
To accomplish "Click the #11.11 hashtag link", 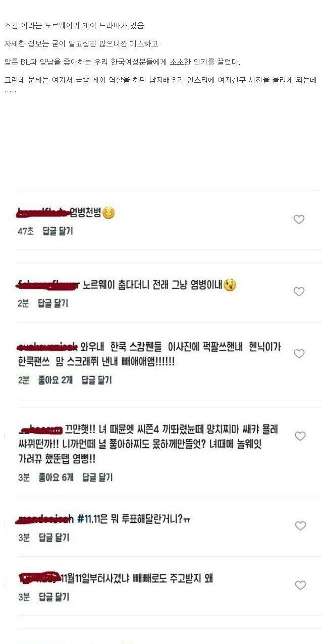I will [x=89, y=519].
